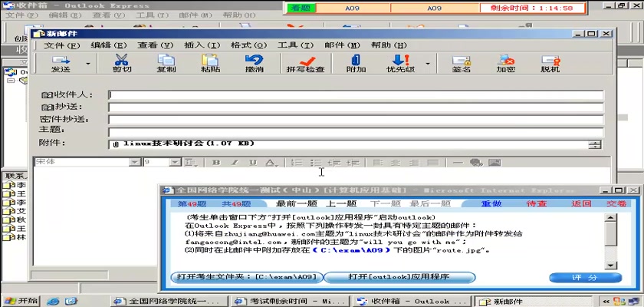644x307 pixels.
Task: Click 打开考生文件夹 button
Action: (247, 277)
